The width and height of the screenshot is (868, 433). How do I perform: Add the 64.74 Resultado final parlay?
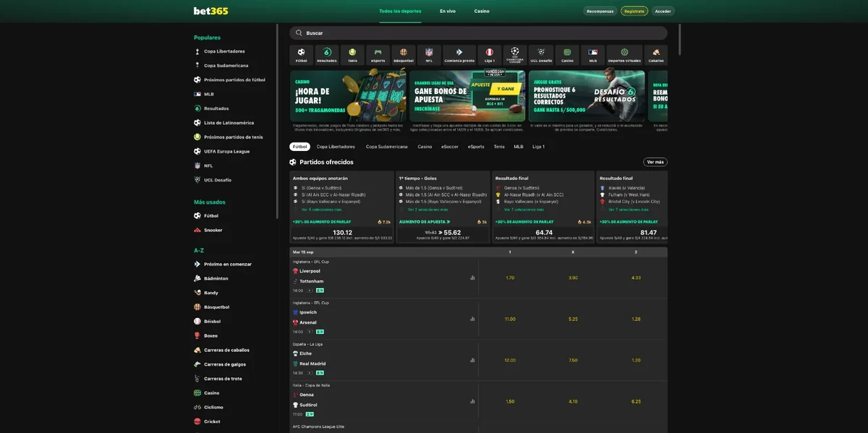pos(544,234)
